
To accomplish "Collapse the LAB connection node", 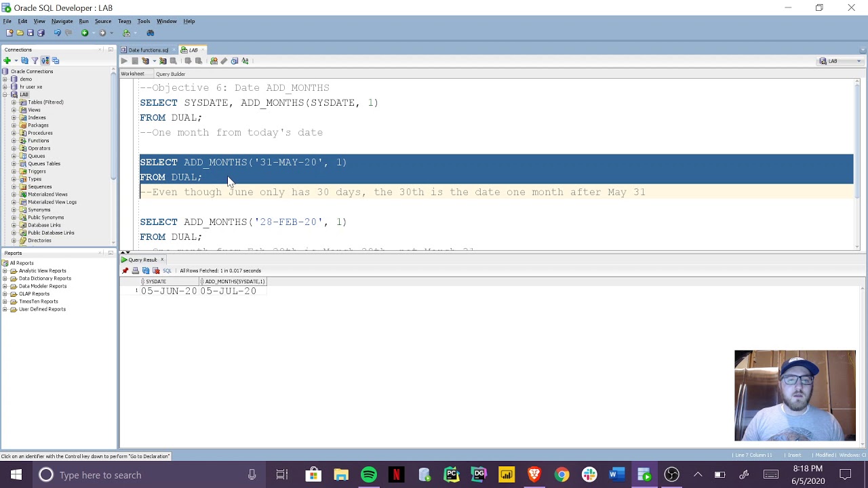I will (x=5, y=94).
